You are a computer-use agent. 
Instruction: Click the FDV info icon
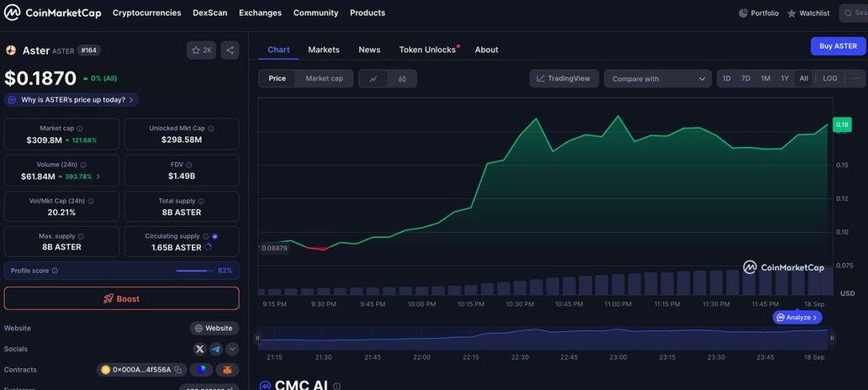point(188,165)
